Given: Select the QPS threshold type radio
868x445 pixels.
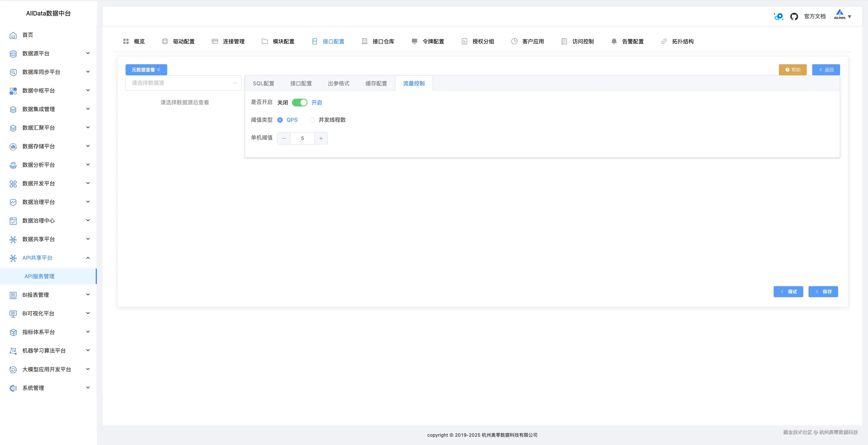Looking at the screenshot, I should pos(280,120).
